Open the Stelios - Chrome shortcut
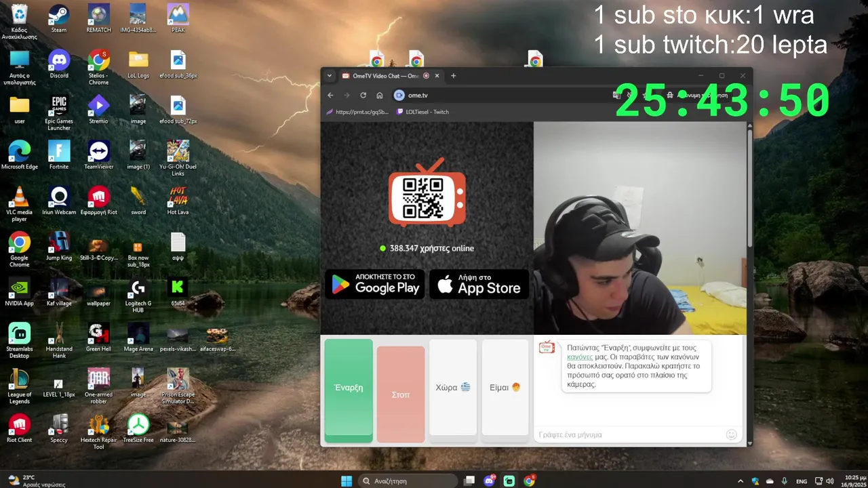Image resolution: width=868 pixels, height=488 pixels. [98, 68]
